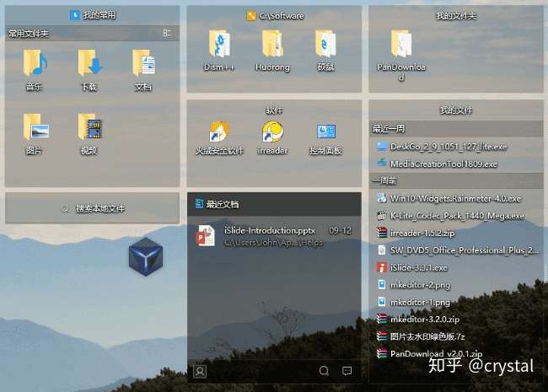Click the C:\Software panel title icon
Image resolution: width=548 pixels, height=392 pixels.
coord(251,16)
